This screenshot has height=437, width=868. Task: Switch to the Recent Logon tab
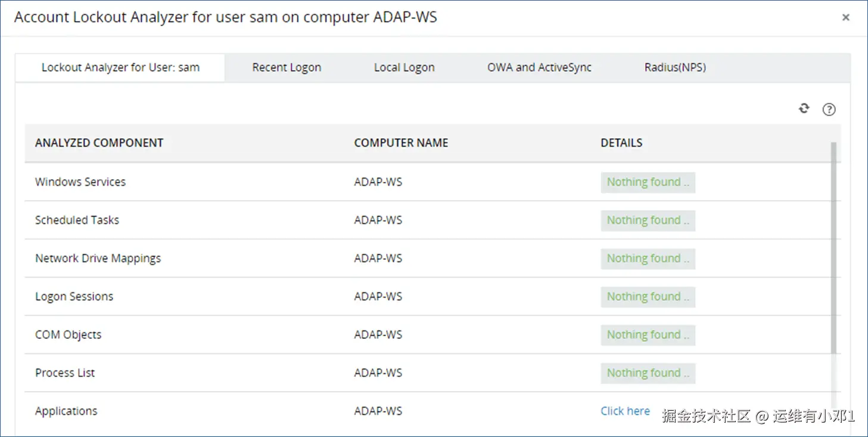287,68
